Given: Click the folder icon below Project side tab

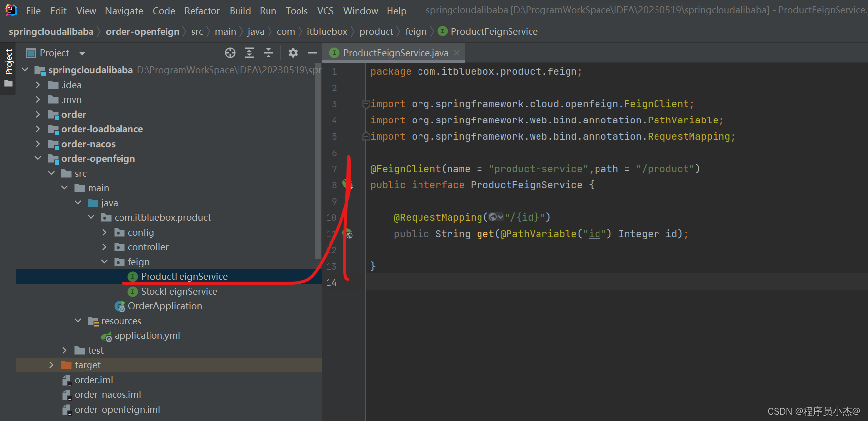Looking at the screenshot, I should (8, 83).
